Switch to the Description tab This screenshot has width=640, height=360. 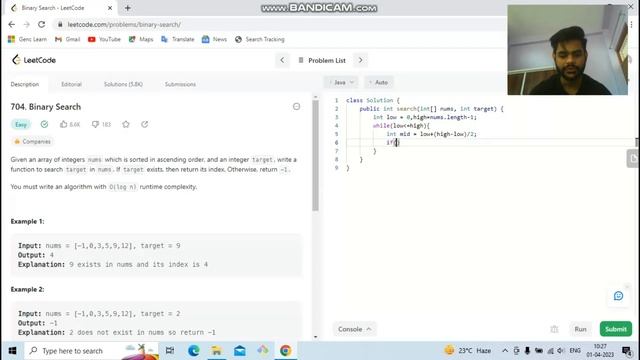25,84
